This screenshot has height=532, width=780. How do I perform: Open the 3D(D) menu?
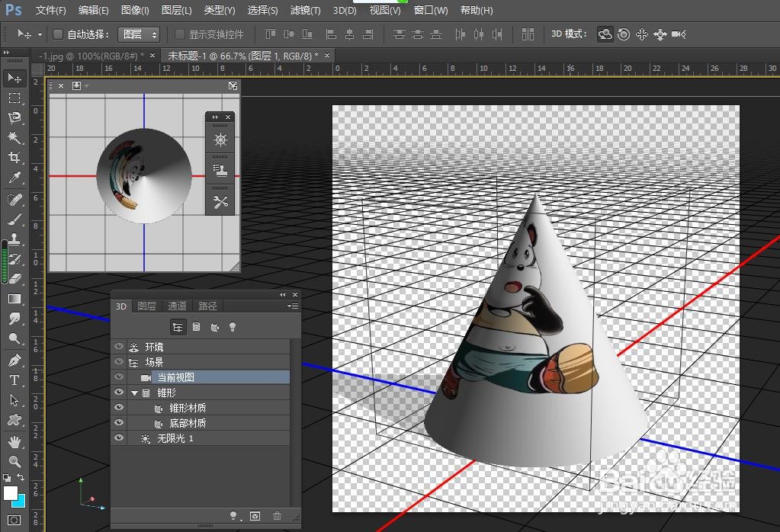(345, 10)
